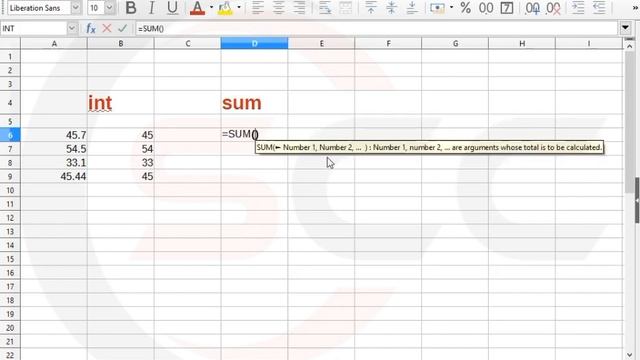Cancel the formula entry
640x360 pixels.
[x=107, y=29]
